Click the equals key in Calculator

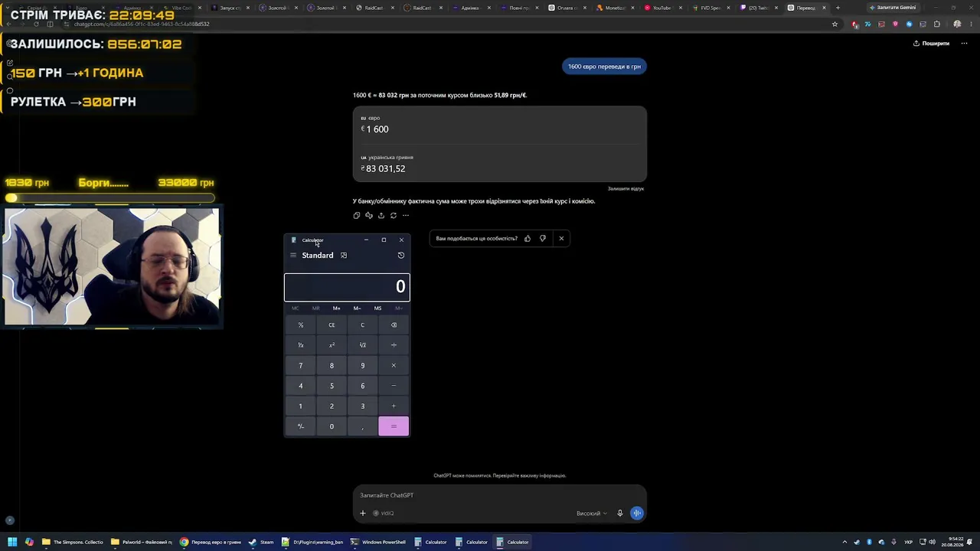tap(394, 426)
